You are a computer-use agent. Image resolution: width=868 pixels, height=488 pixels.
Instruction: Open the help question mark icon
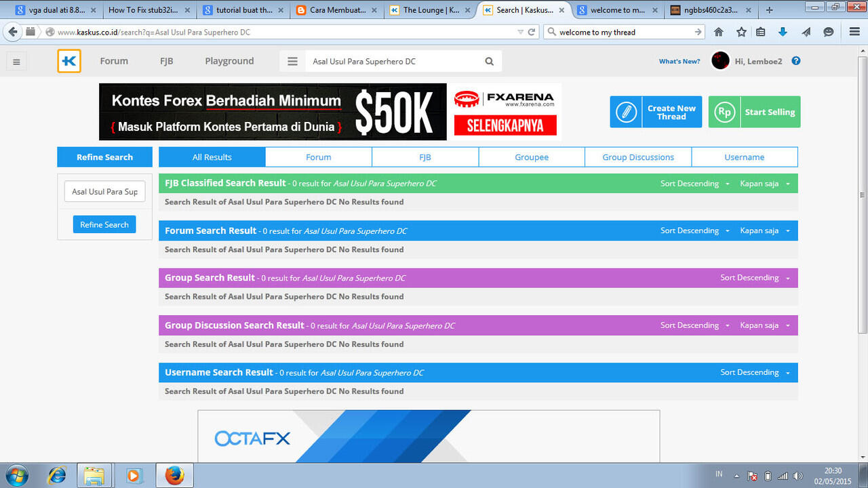coord(796,61)
